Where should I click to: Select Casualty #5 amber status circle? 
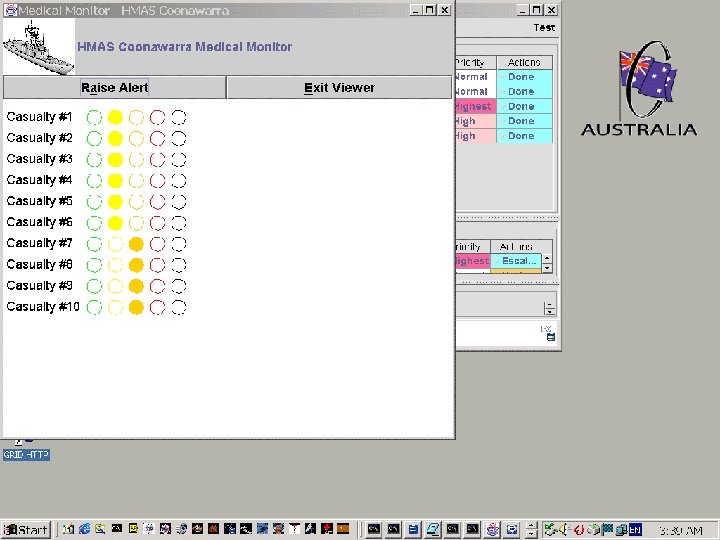136,202
